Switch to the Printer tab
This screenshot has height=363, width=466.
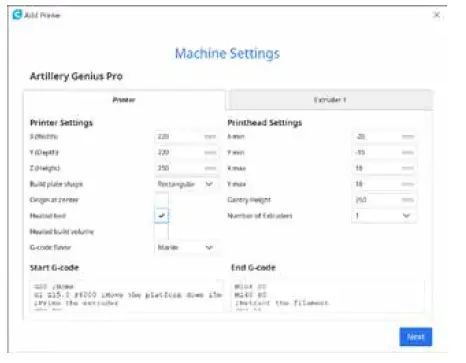coord(124,100)
